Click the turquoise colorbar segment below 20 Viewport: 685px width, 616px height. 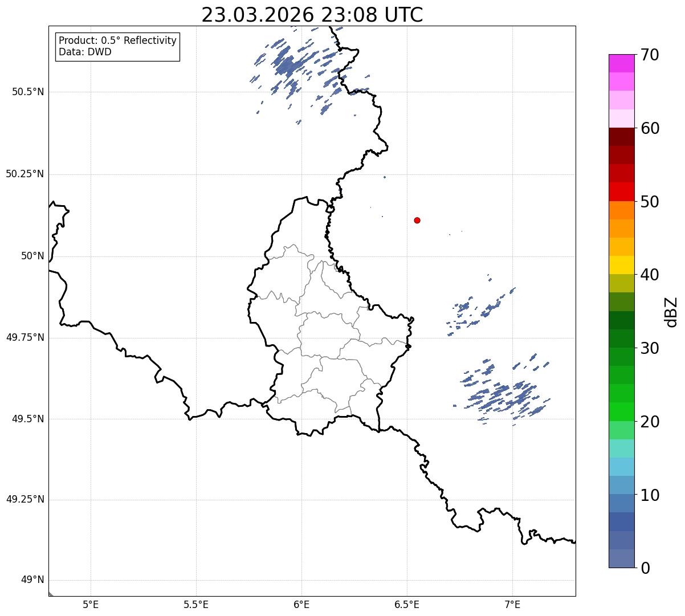[622, 448]
